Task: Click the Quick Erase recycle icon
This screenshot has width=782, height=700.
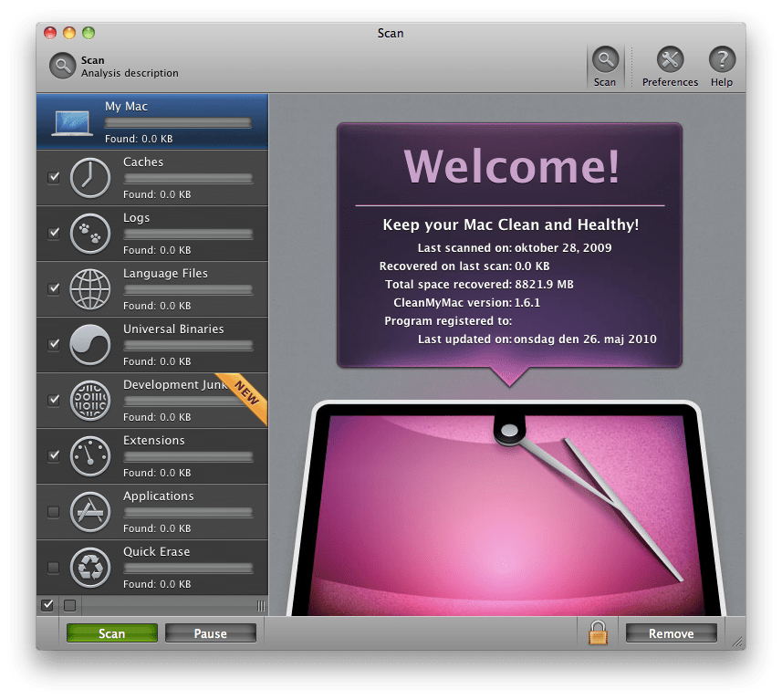Action: click(x=89, y=568)
